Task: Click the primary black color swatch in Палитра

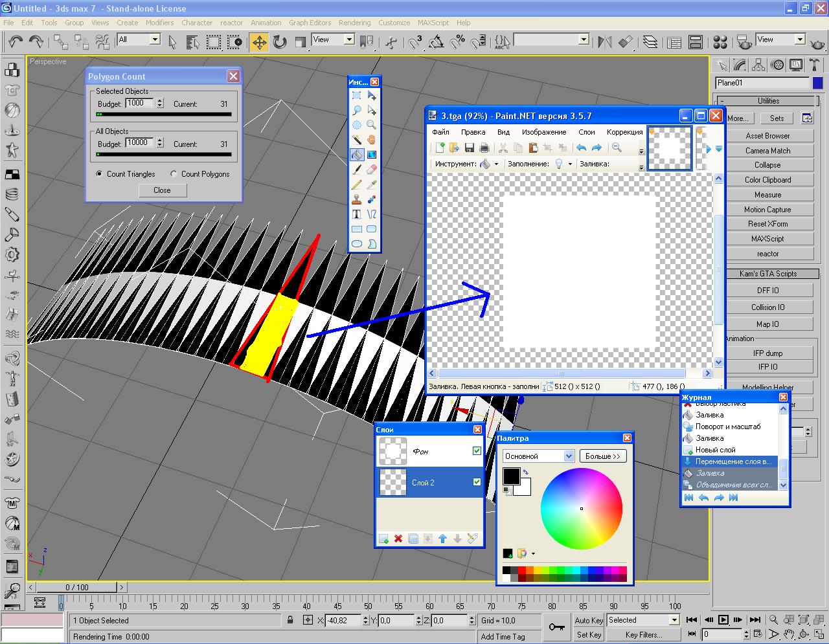Action: (x=511, y=476)
